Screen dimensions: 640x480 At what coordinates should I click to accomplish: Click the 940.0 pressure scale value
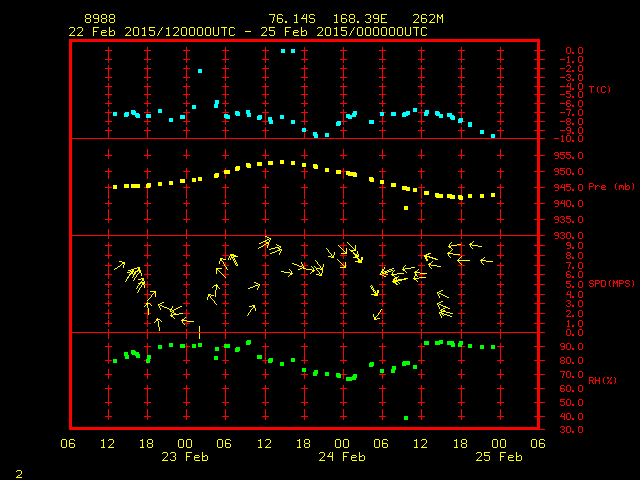click(569, 203)
